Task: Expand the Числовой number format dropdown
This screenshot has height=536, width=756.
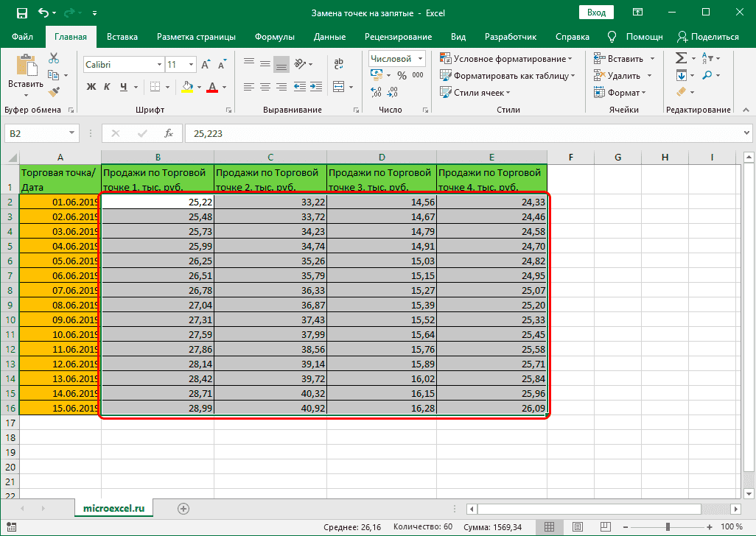Action: tap(420, 59)
